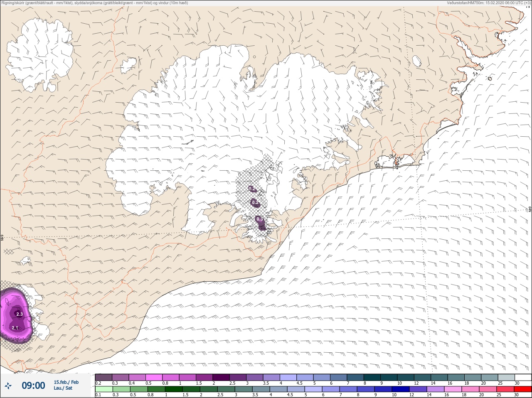Pick the darkest purple swatch labeled 2 in upper row
Viewport: 532px width, 398px height.
(x=222, y=377)
